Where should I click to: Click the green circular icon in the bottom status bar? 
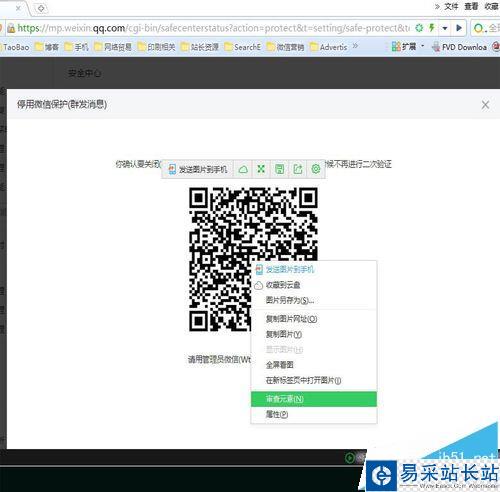pos(350,458)
